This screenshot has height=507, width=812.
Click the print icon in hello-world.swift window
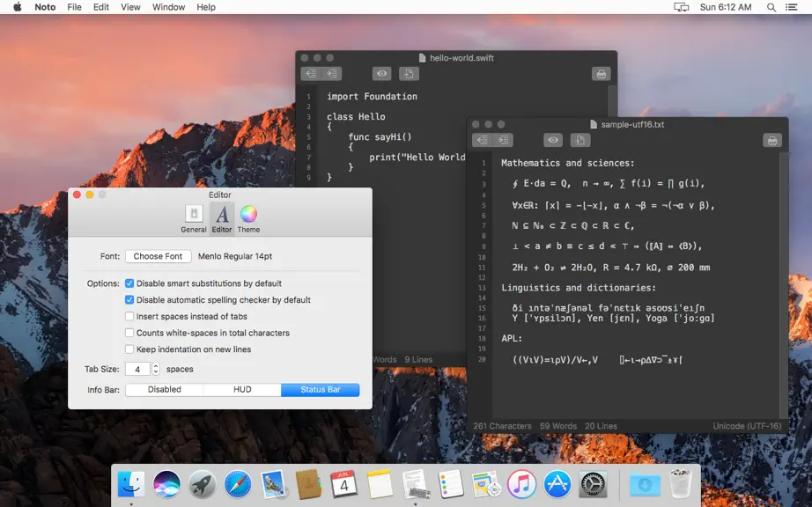[x=601, y=73]
